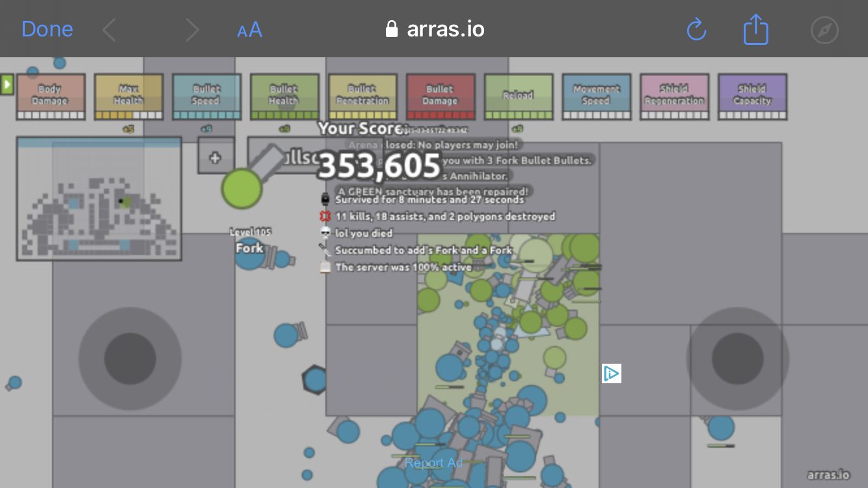Tap Done to close the browser
Viewport: 868px width, 488px height.
tap(47, 29)
